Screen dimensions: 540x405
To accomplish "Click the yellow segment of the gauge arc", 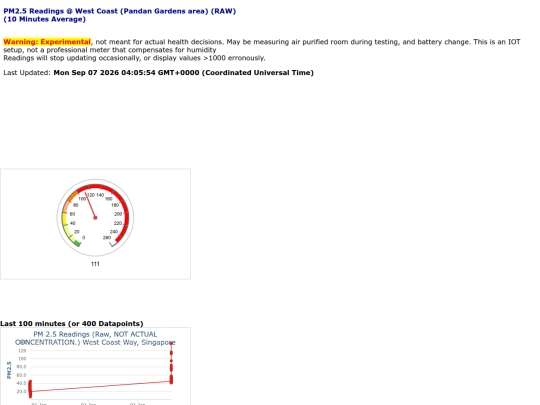I will (x=64, y=220).
